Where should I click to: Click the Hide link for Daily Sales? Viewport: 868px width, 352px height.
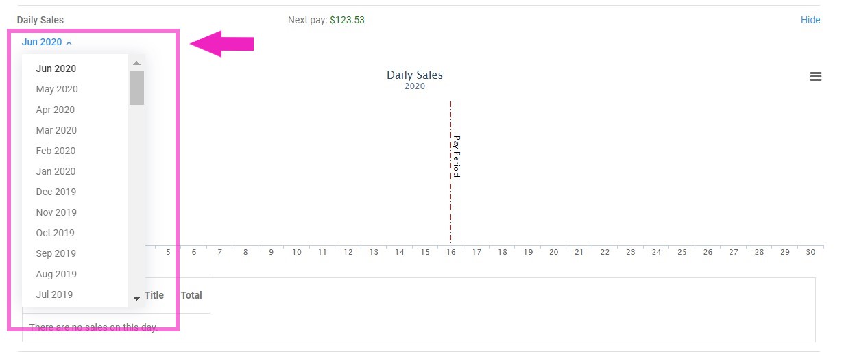tap(810, 20)
